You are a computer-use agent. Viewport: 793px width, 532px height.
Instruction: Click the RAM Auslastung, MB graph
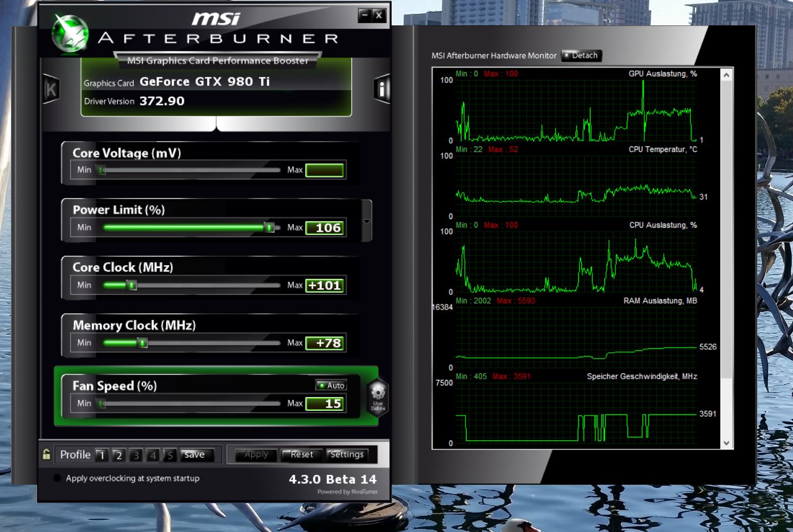(577, 337)
